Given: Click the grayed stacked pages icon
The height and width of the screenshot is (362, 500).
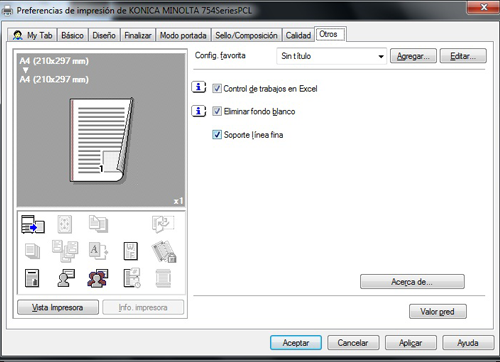Looking at the screenshot, I should pyautogui.click(x=32, y=251).
